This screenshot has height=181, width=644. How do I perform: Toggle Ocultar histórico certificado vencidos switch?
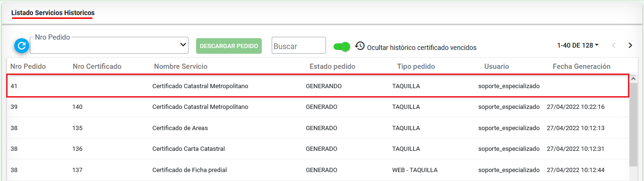[342, 46]
